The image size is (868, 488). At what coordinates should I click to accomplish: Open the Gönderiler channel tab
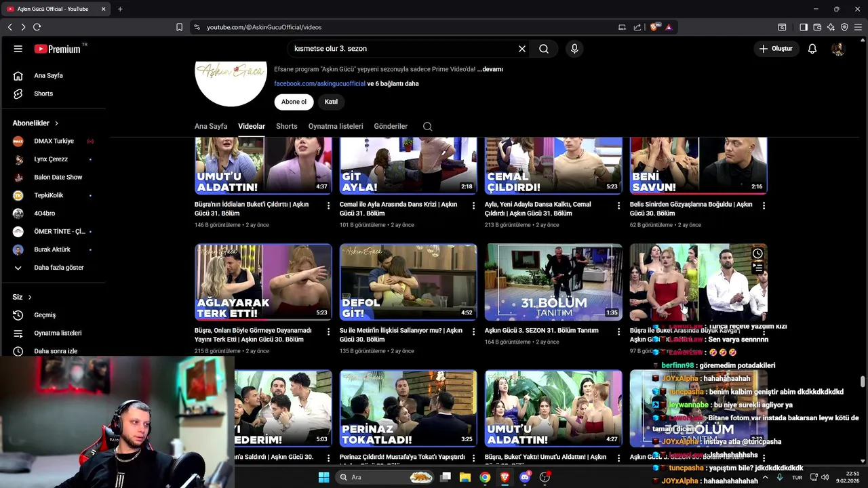point(391,126)
